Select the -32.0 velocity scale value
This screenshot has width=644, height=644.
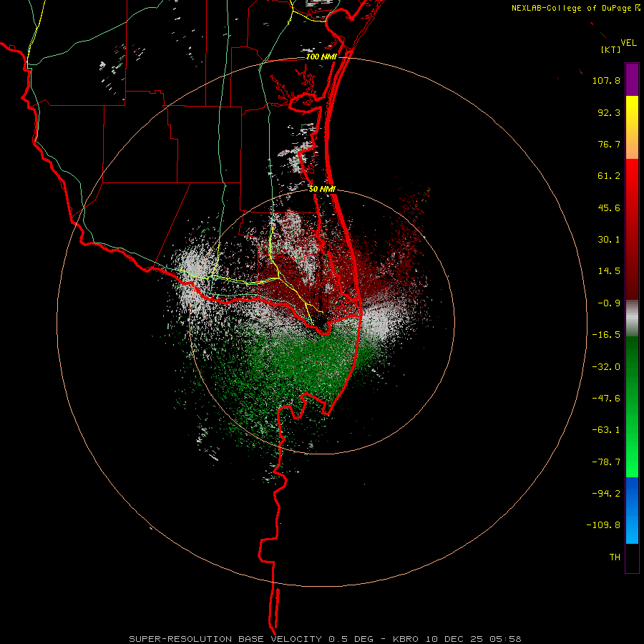606,367
